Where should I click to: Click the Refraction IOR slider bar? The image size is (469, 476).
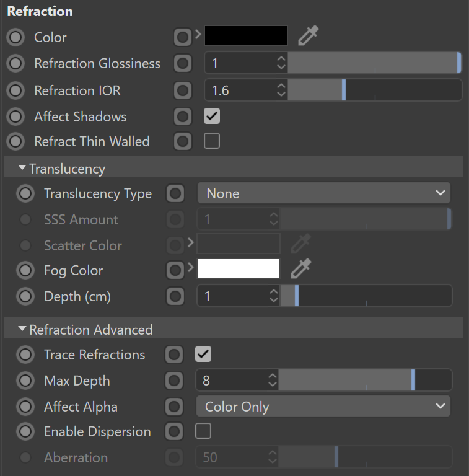375,90
